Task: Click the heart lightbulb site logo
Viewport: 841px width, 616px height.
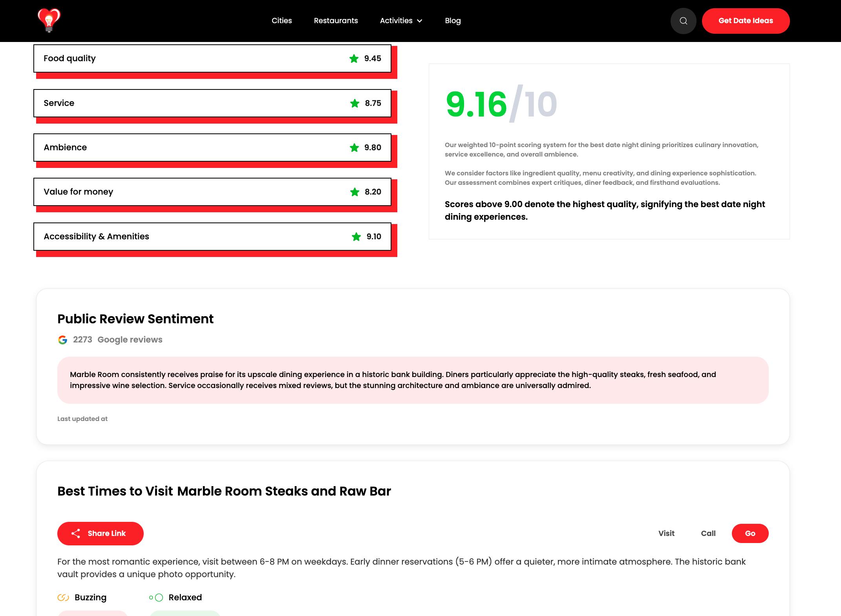Action: tap(49, 20)
